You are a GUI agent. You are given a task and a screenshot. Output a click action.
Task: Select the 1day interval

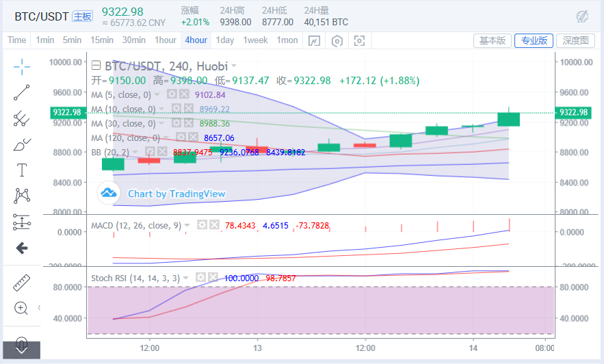[x=224, y=40]
